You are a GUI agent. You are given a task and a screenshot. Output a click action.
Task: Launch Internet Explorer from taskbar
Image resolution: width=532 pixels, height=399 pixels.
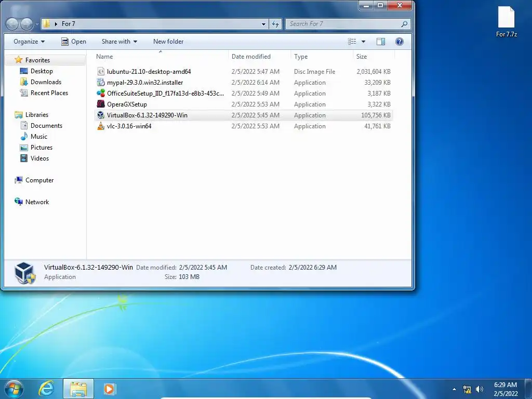(46, 389)
